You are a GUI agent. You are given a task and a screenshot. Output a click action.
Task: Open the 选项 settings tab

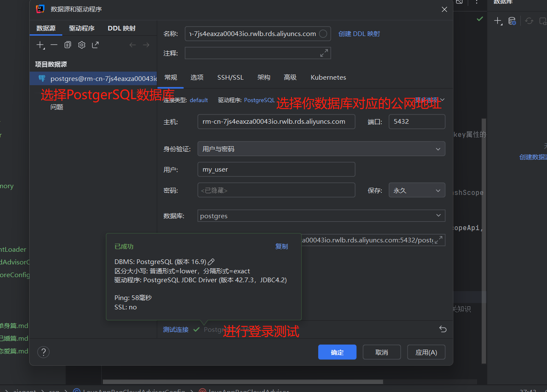coord(197,78)
